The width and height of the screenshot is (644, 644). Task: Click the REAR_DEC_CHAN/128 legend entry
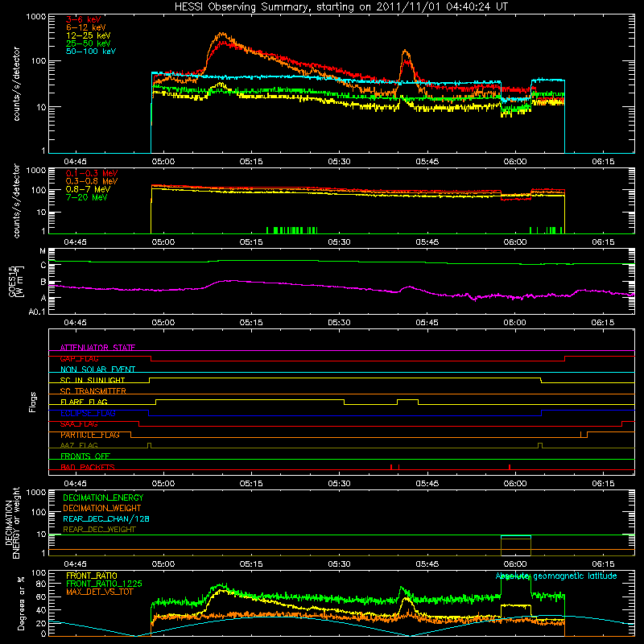click(106, 518)
